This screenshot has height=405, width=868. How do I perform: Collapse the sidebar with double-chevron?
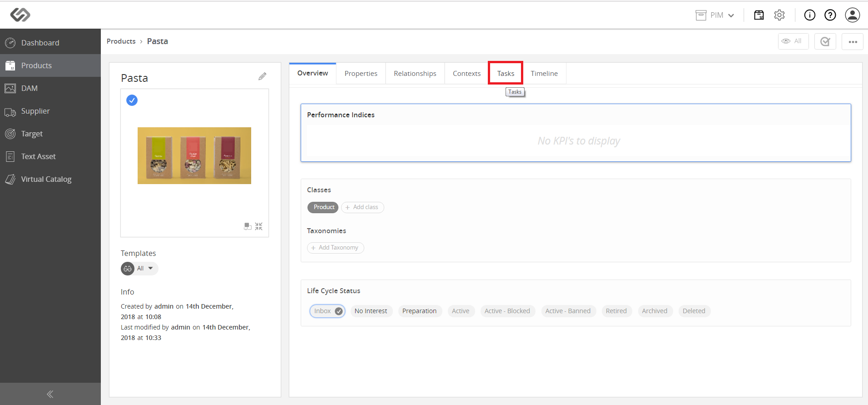pos(50,394)
